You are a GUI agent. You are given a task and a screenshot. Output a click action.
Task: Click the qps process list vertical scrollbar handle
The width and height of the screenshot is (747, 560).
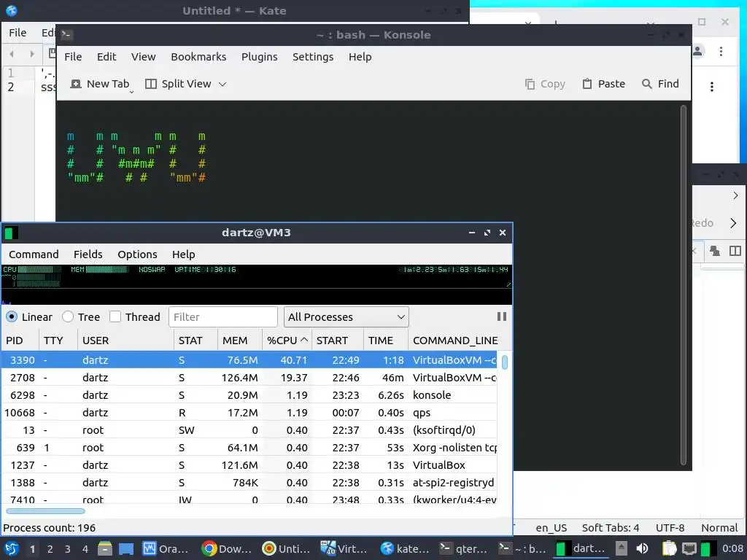pyautogui.click(x=505, y=362)
